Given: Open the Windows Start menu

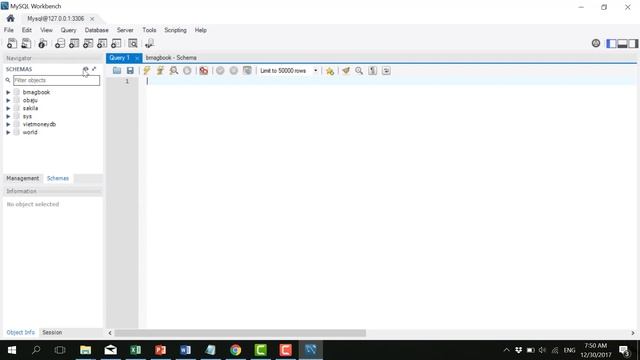Looking at the screenshot, I should click(11, 350).
